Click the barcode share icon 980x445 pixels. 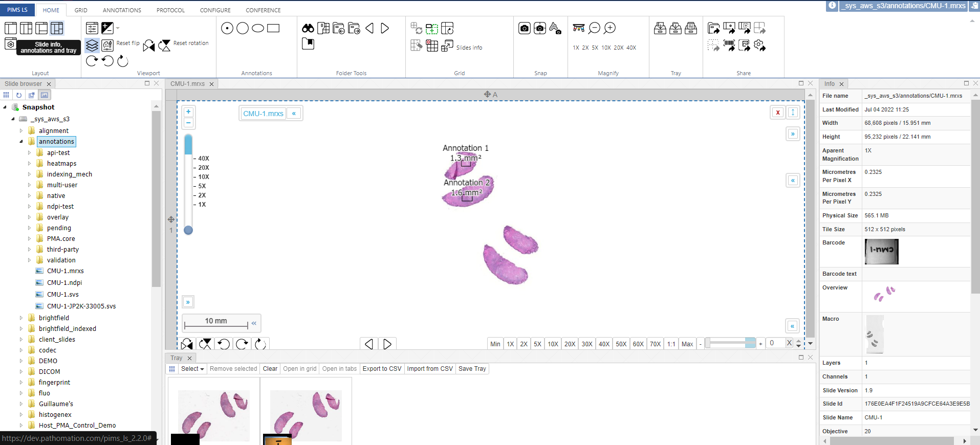click(729, 46)
